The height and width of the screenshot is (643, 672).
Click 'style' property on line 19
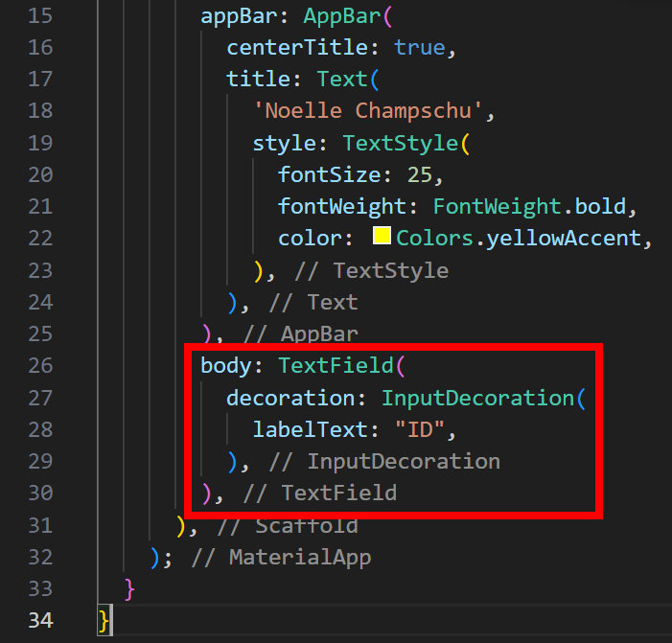click(284, 144)
